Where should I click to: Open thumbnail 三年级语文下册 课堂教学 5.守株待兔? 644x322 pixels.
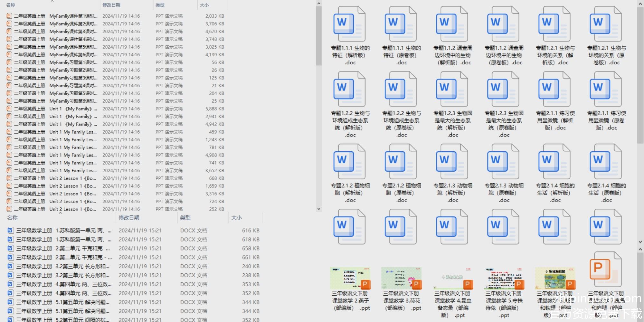click(x=504, y=278)
